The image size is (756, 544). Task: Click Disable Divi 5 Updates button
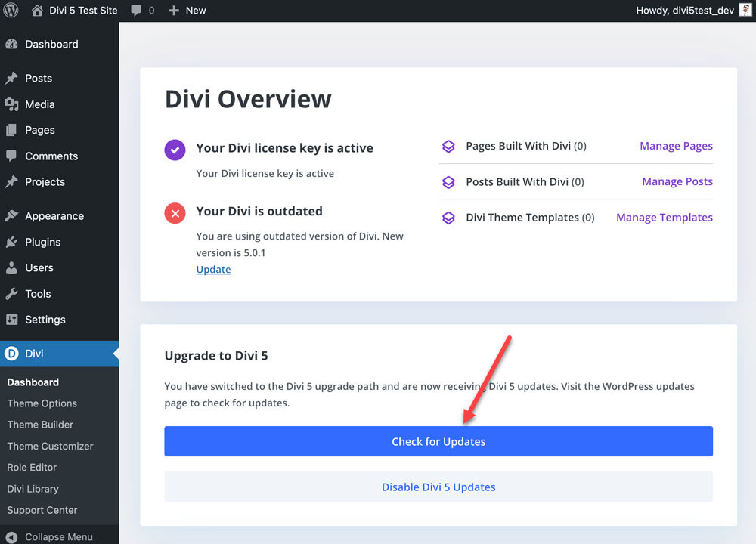(x=438, y=487)
